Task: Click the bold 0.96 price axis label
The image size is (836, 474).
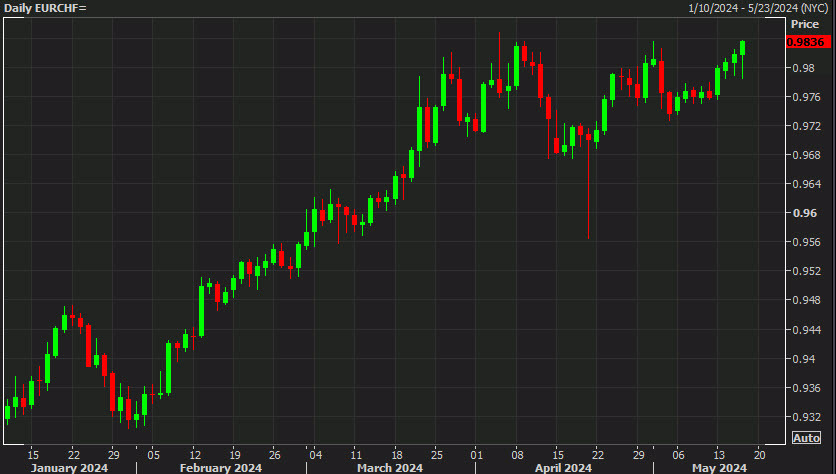Action: pos(802,213)
